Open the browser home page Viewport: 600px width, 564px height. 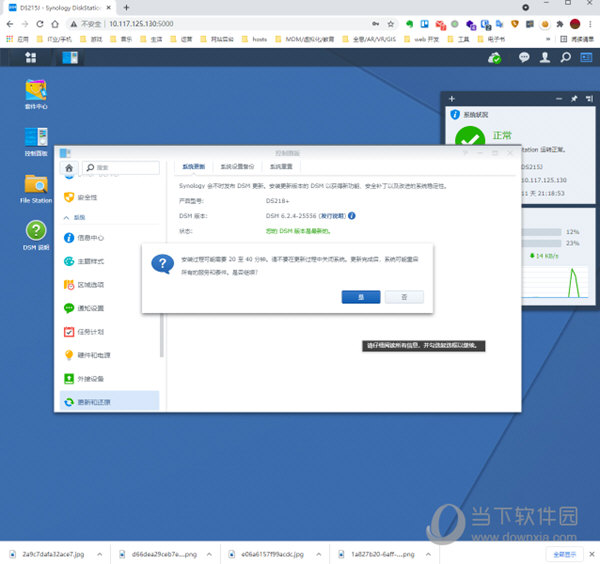pyautogui.click(x=55, y=24)
